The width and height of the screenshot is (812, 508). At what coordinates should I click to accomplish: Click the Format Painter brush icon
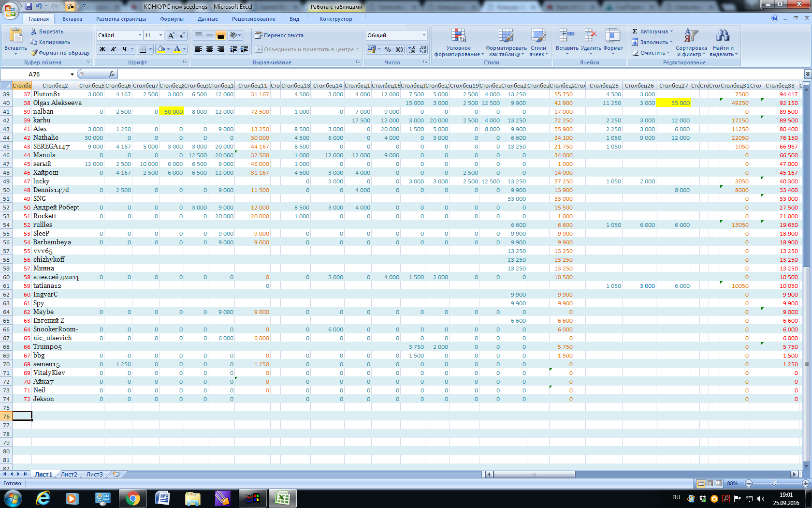coord(34,53)
